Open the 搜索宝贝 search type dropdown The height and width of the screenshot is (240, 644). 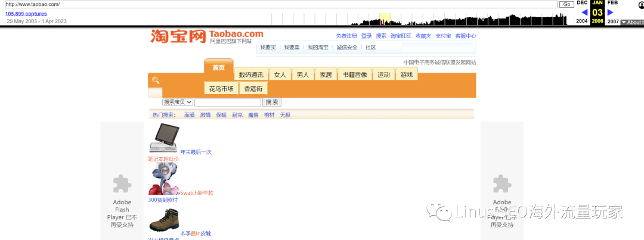178,102
